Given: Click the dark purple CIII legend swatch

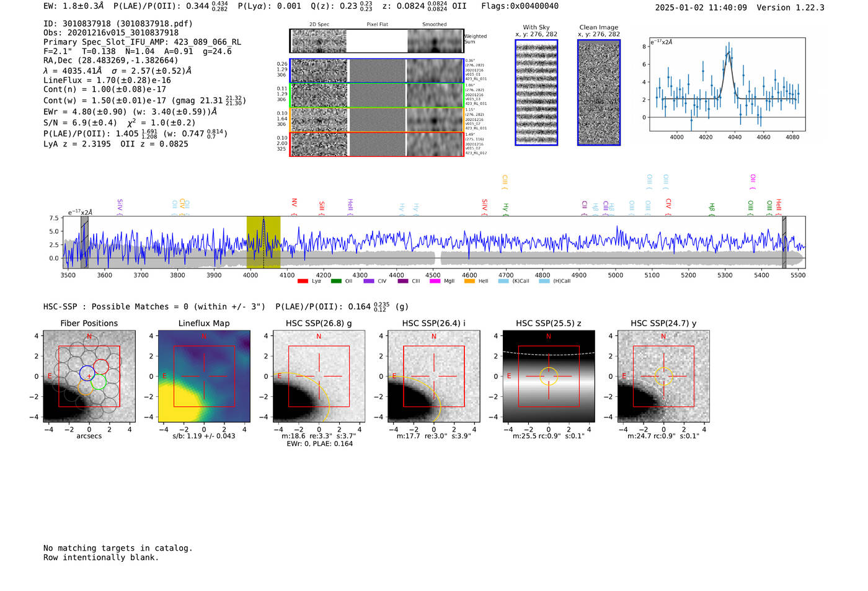Looking at the screenshot, I should pos(403,281).
